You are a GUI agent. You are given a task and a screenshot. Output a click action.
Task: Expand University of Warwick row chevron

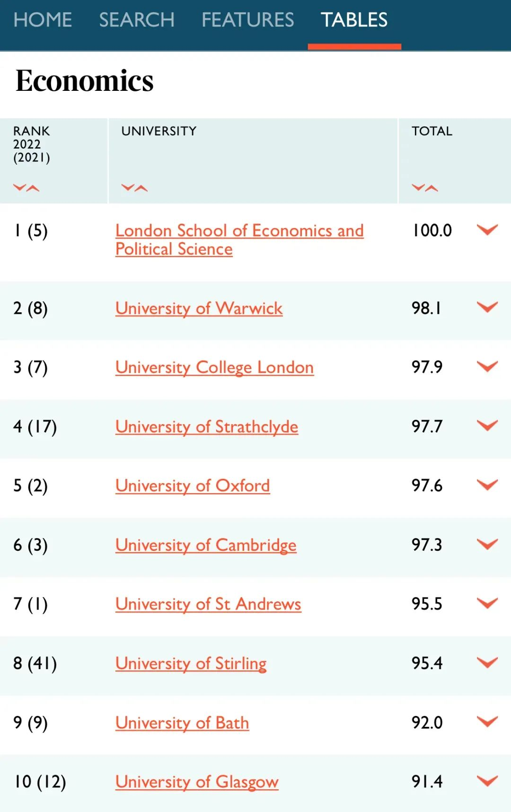[487, 308]
